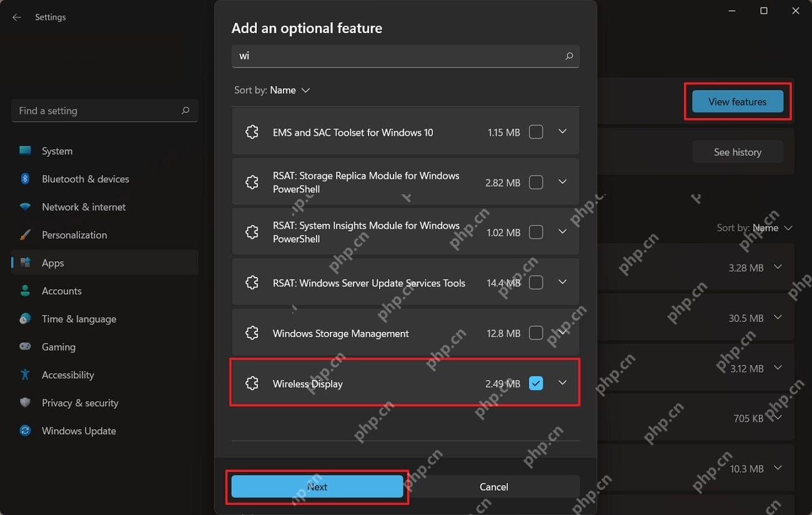Viewport: 812px width, 515px height.
Task: Click the Next button
Action: click(317, 487)
